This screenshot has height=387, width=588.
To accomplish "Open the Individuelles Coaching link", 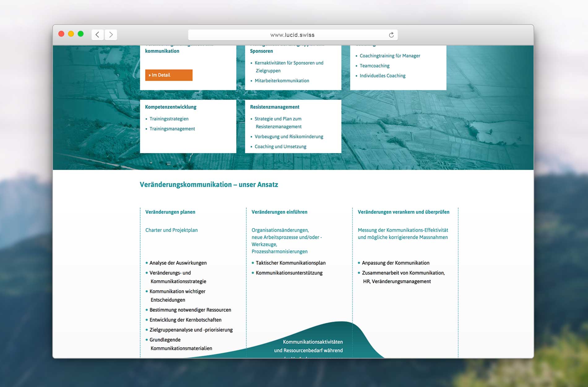I will coord(382,76).
